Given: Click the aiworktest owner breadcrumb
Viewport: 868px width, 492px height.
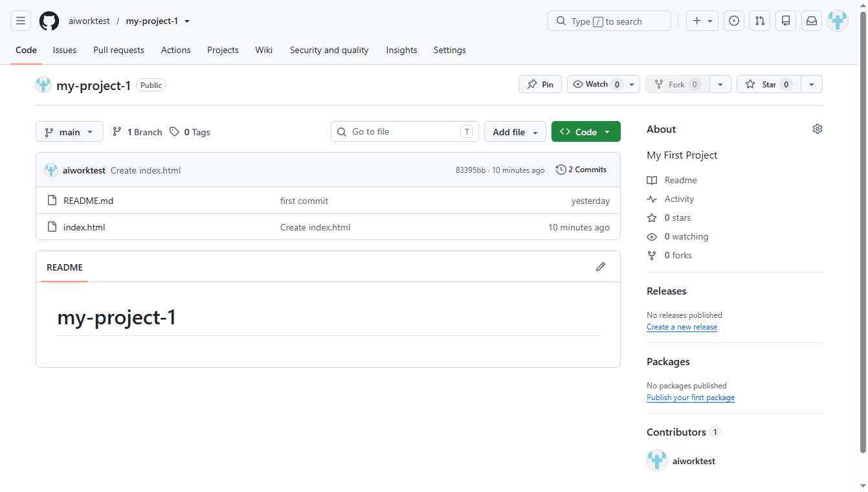Looking at the screenshot, I should [x=89, y=21].
